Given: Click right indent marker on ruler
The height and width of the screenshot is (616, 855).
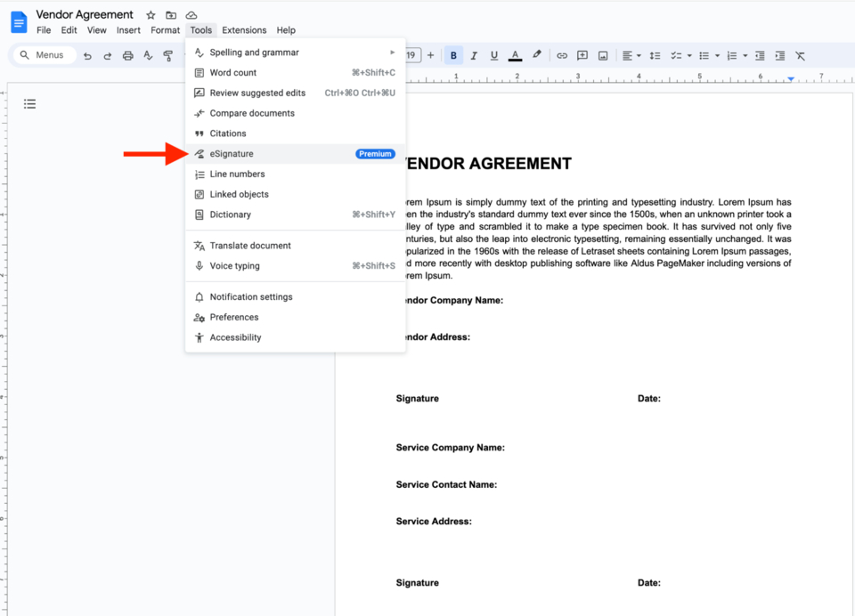Looking at the screenshot, I should [x=791, y=79].
